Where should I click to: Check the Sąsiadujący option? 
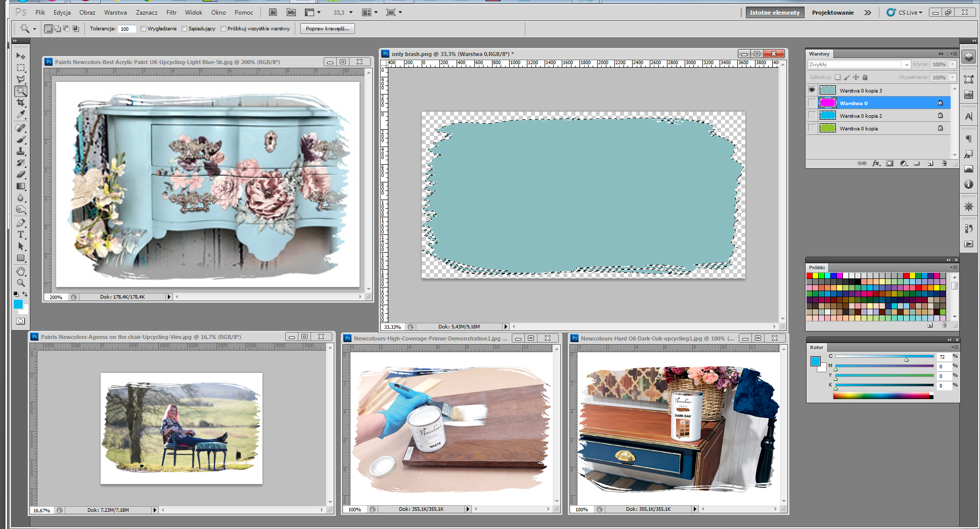coord(185,29)
